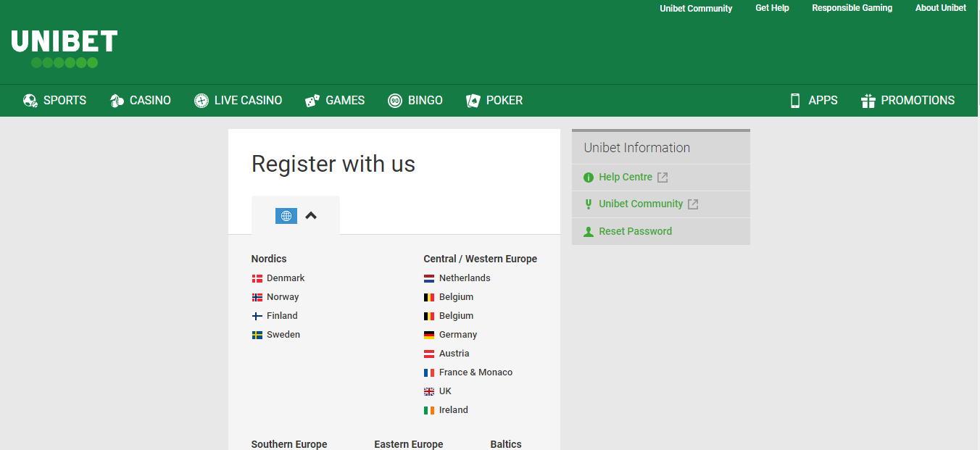This screenshot has width=980, height=450.
Task: Click the UK flag icon
Action: tap(429, 391)
